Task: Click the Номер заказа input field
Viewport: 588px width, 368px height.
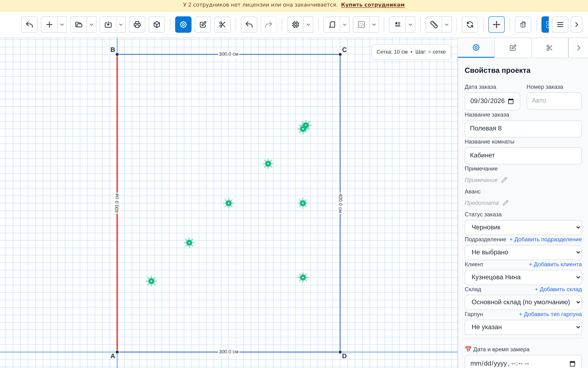Action: (x=554, y=101)
